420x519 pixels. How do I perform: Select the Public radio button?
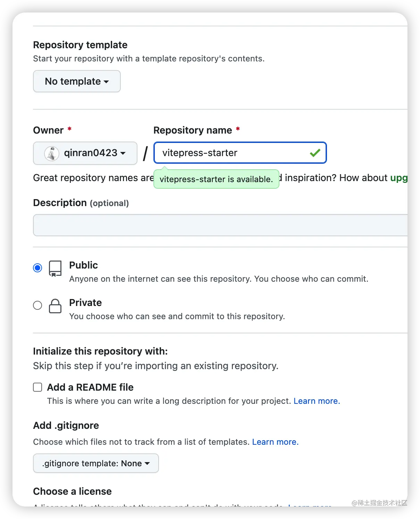coord(37,268)
